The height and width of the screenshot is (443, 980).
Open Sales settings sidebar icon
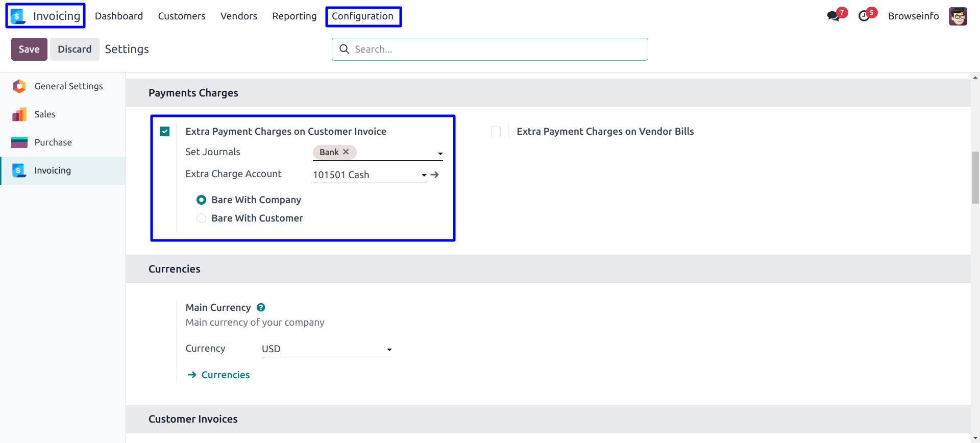[x=19, y=114]
